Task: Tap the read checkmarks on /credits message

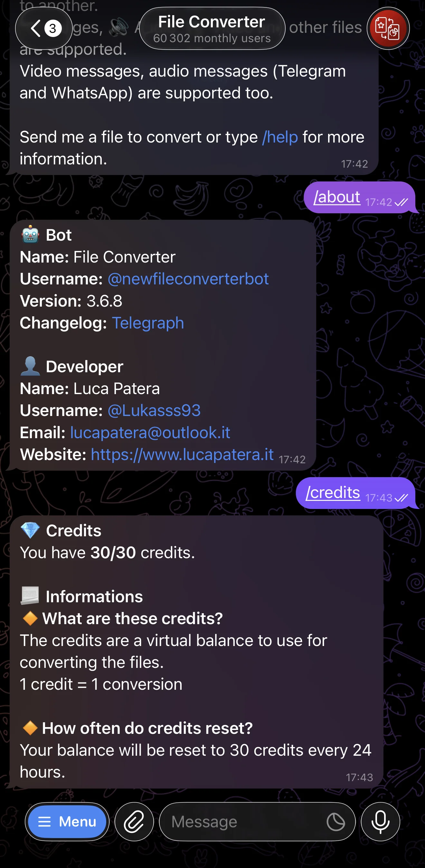Action: (401, 498)
